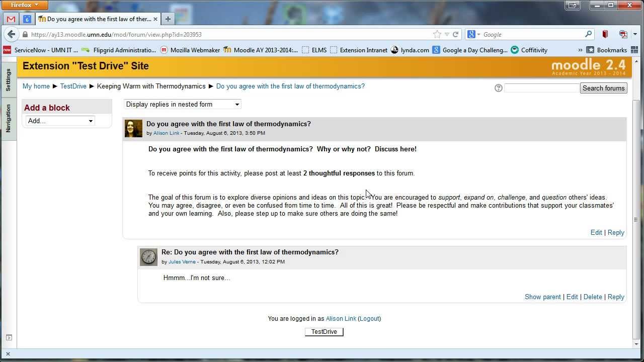The image size is (644, 362).
Task: Show more bookmarks with the chevron
Action: click(580, 50)
